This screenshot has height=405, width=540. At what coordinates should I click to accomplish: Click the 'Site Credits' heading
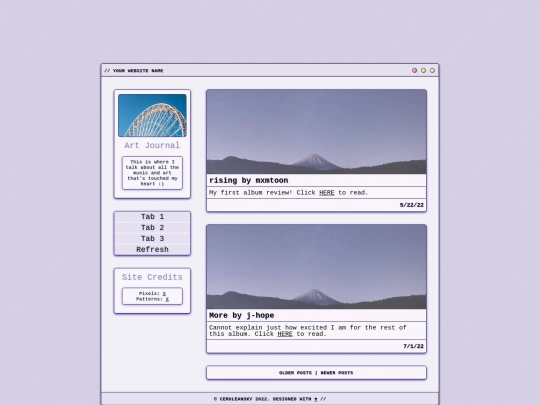click(152, 277)
